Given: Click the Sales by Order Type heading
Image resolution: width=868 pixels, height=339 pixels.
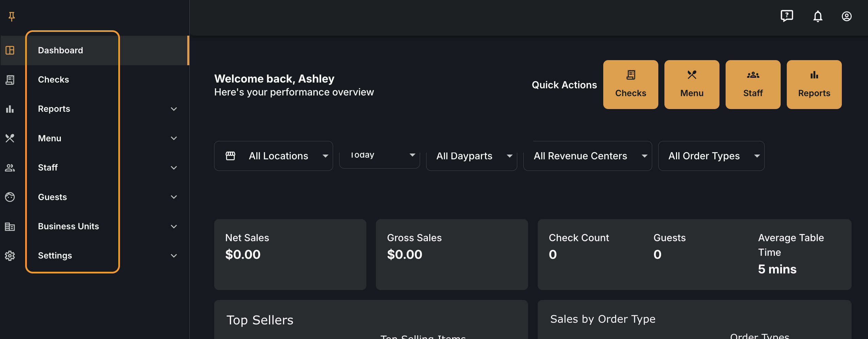Looking at the screenshot, I should click(x=603, y=319).
